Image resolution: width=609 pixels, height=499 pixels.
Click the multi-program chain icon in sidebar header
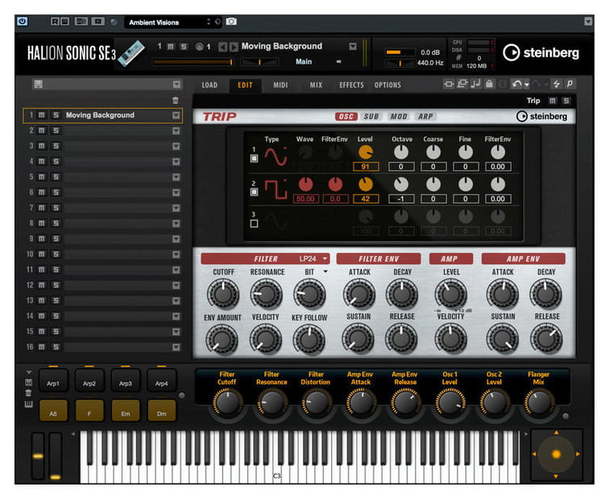pyautogui.click(x=38, y=84)
